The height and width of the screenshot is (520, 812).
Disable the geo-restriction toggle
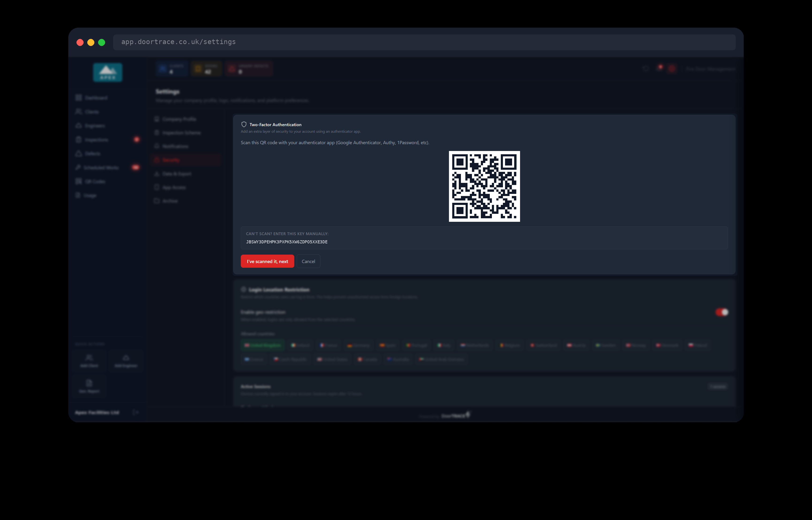[x=722, y=312]
